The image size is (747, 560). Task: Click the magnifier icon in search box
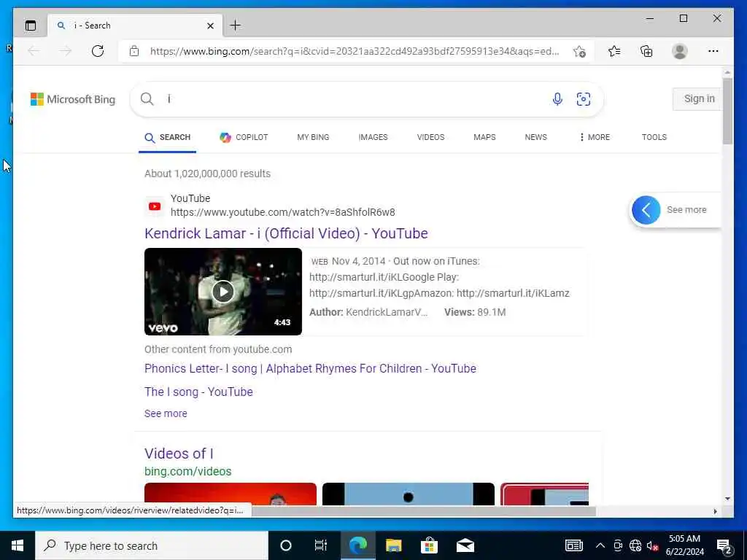[147, 98]
